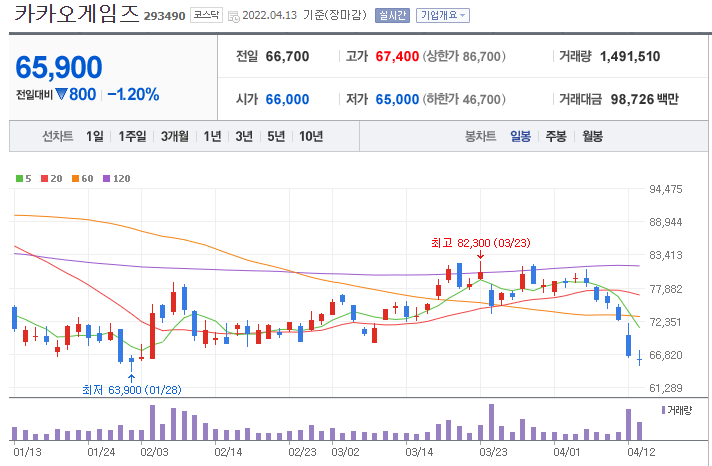712x466 pixels.
Task: Click the 거래대금 value 98,726 백만
Action: pyautogui.click(x=644, y=99)
